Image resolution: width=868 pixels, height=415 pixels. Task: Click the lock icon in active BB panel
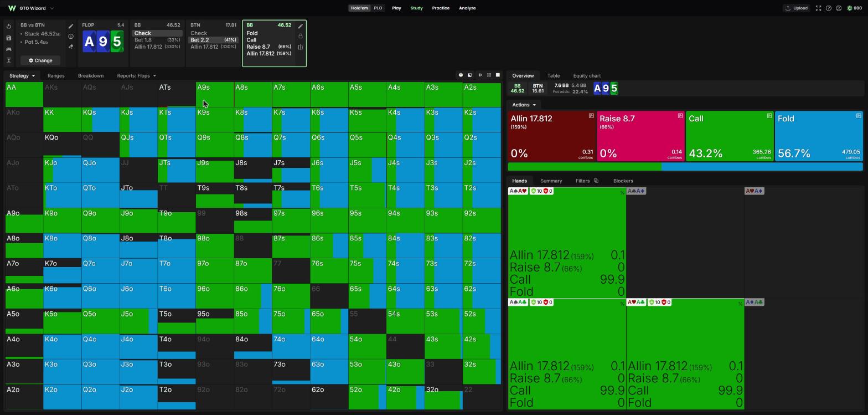click(x=301, y=37)
